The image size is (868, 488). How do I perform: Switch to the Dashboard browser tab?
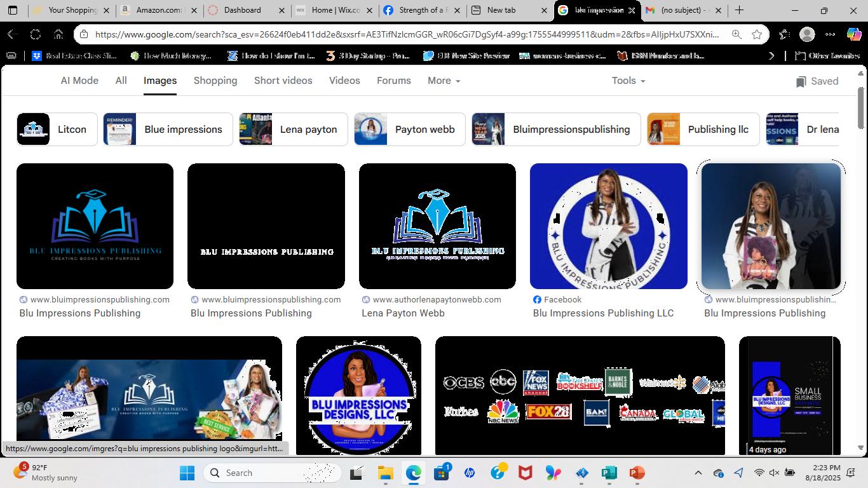[x=246, y=10]
